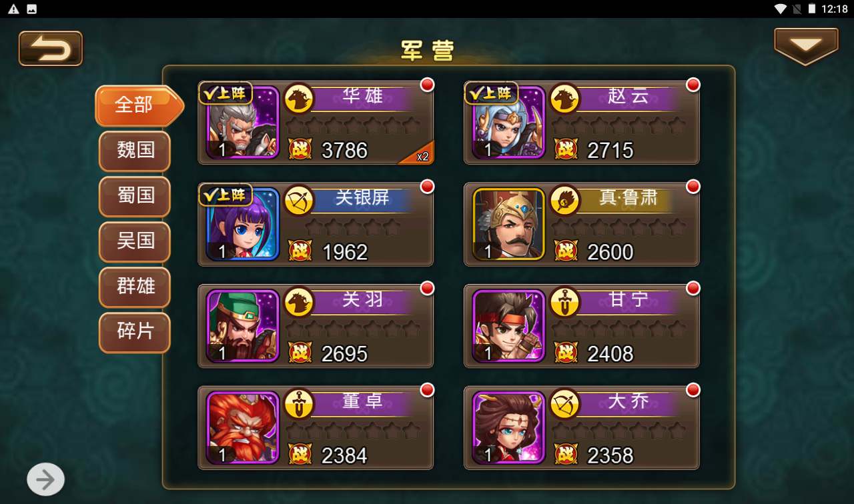
Task: Click the back arrow button
Action: tap(51, 49)
